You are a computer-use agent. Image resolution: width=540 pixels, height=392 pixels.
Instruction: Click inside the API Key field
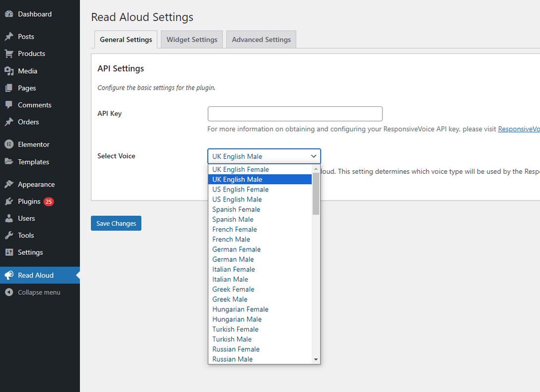point(295,114)
